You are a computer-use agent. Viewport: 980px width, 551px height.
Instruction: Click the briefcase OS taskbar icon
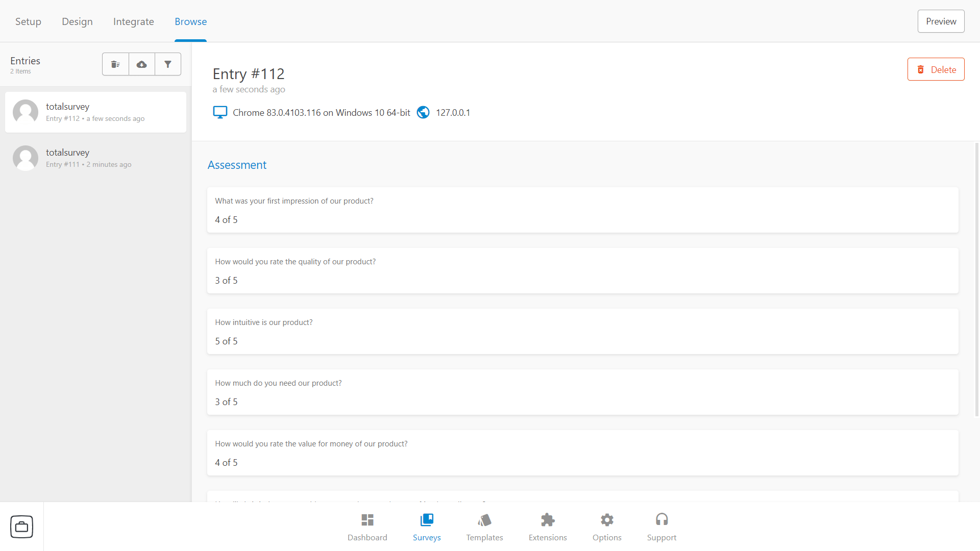point(21,526)
